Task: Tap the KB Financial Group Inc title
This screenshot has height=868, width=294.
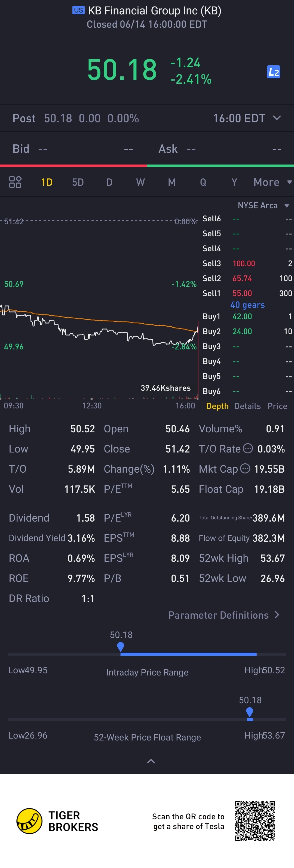Action: point(154,10)
